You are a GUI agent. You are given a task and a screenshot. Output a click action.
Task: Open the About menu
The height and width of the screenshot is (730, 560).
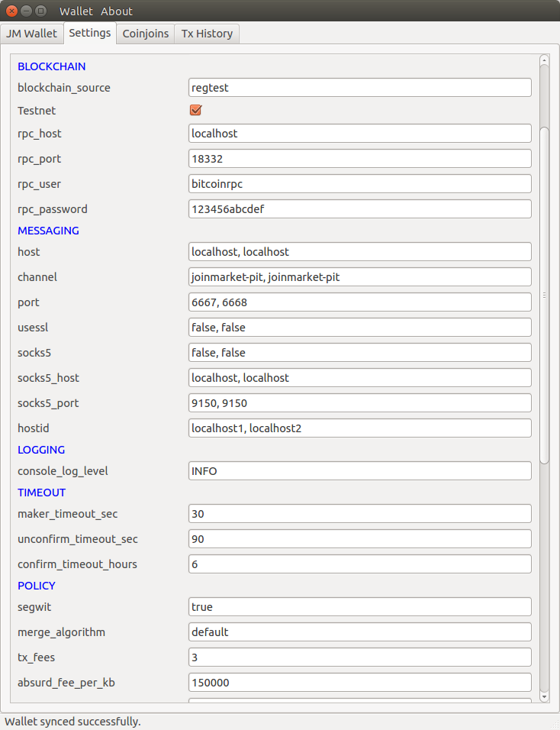click(117, 11)
